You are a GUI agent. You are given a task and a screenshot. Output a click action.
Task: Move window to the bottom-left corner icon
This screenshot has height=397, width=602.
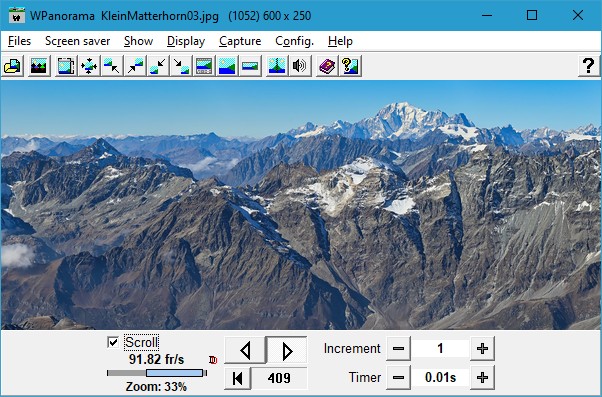pos(158,66)
